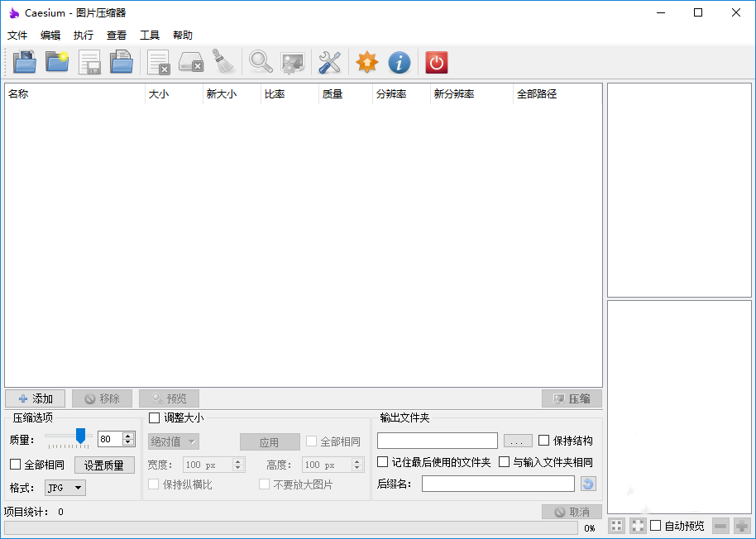Sort list by 名称 column header
Screen dimensions: 756x539
tap(74, 94)
